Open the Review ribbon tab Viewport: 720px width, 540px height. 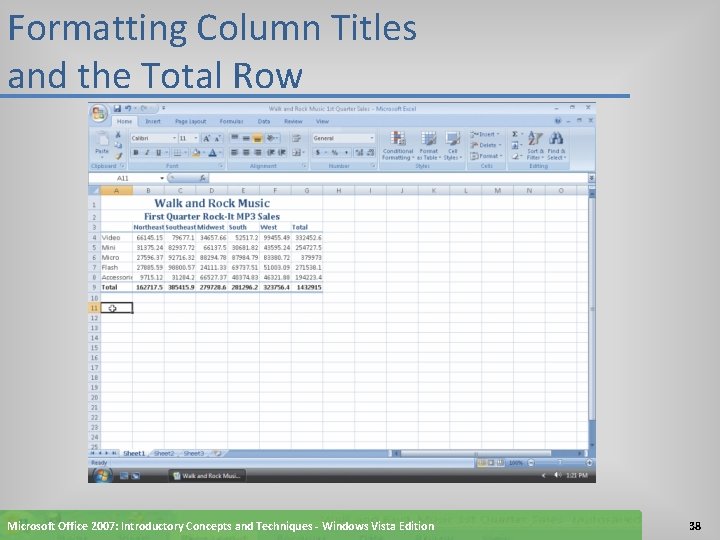293,122
